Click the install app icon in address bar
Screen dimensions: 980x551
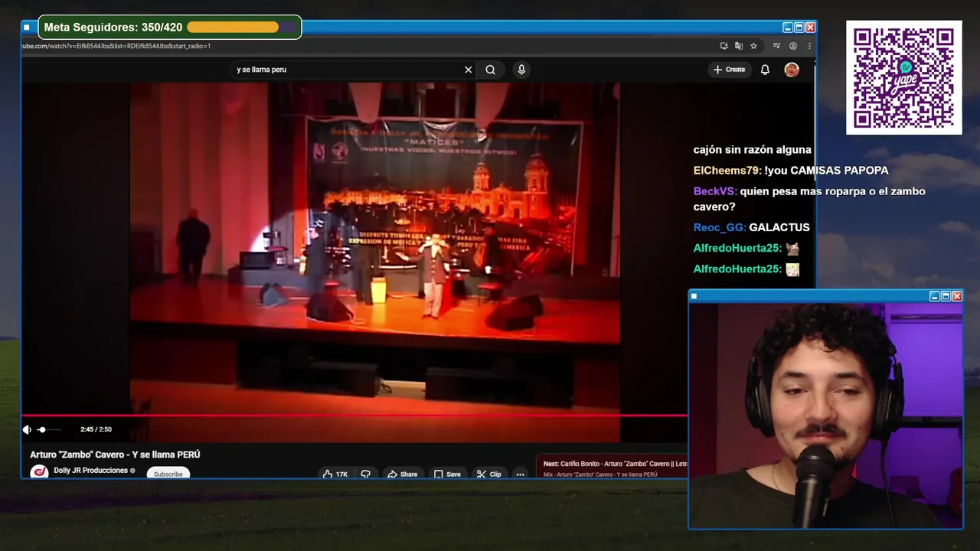pos(724,46)
